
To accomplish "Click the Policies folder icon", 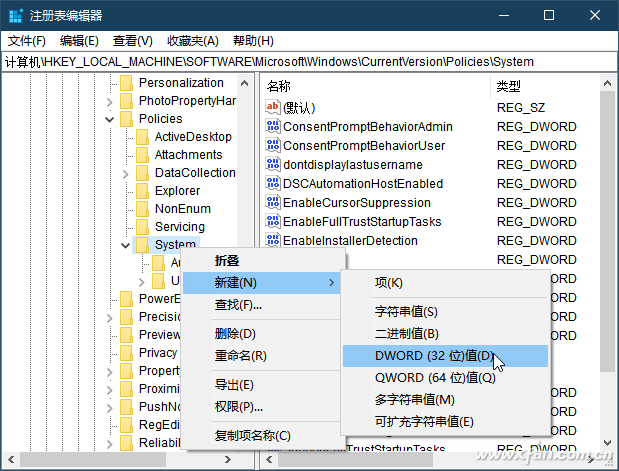I will click(126, 119).
